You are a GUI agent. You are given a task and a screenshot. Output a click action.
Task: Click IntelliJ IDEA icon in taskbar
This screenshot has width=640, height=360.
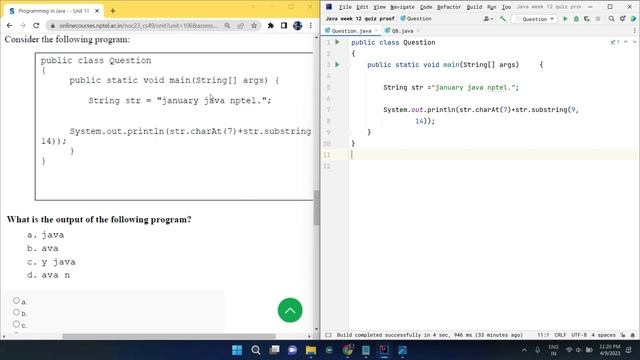click(x=384, y=350)
